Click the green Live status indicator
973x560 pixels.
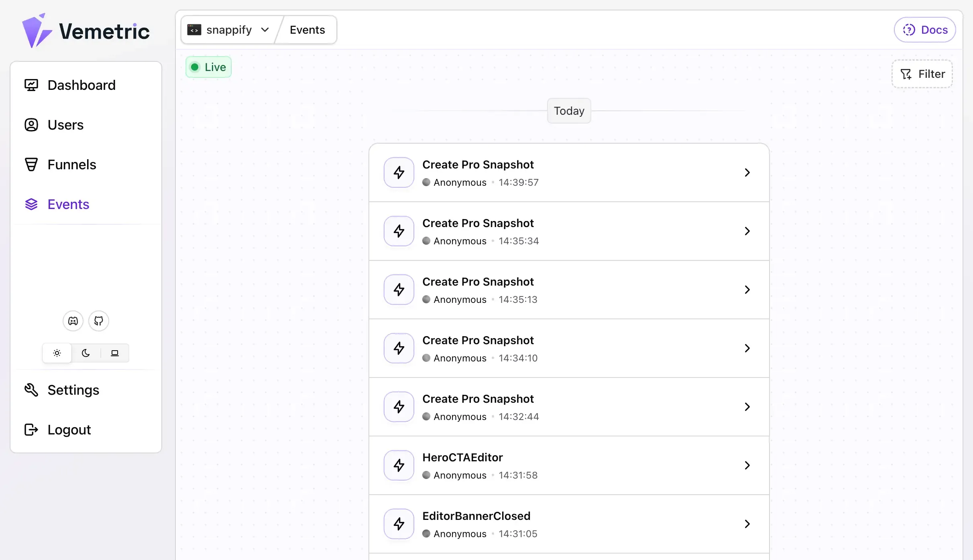pos(208,67)
